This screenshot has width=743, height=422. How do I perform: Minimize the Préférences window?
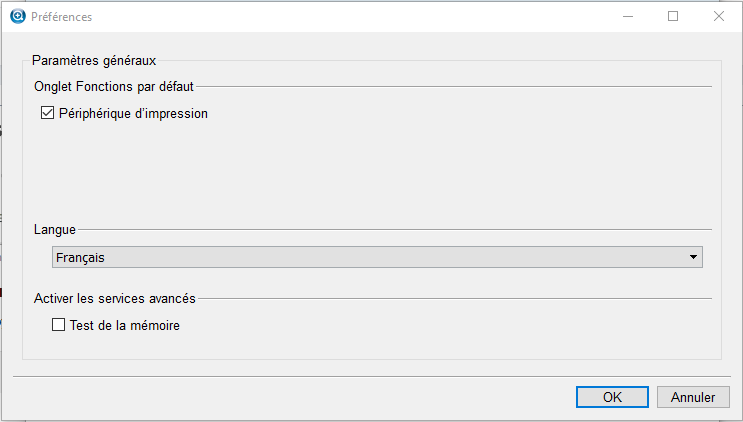(627, 17)
